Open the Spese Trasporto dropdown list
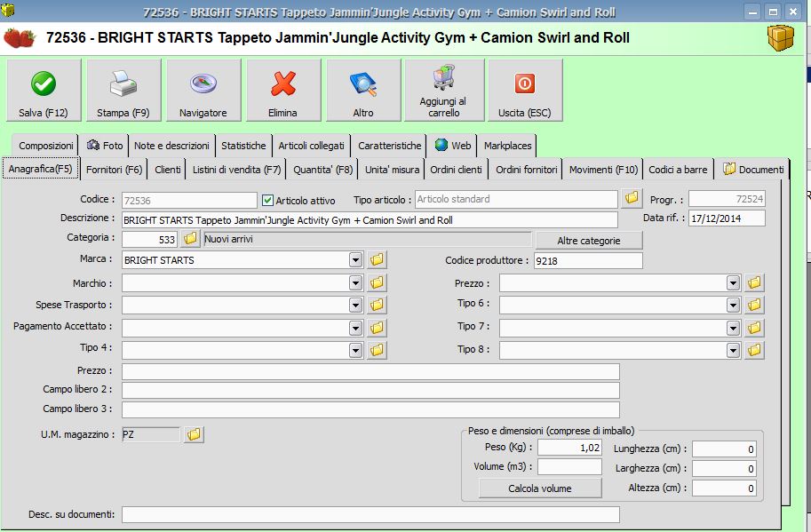Image resolution: width=811 pixels, height=532 pixels. click(x=355, y=305)
